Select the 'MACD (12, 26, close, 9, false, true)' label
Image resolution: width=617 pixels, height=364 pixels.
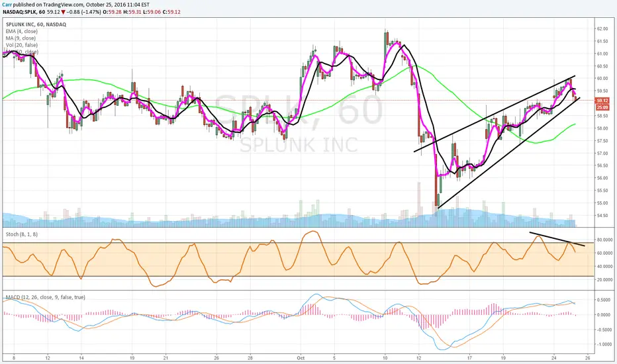click(45, 297)
